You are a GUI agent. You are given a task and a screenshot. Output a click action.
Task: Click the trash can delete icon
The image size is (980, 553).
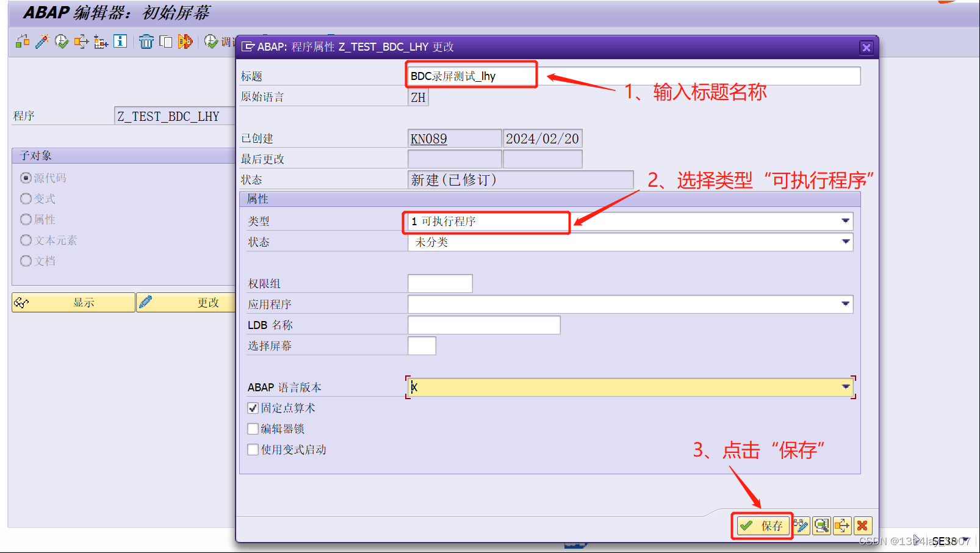(x=146, y=42)
